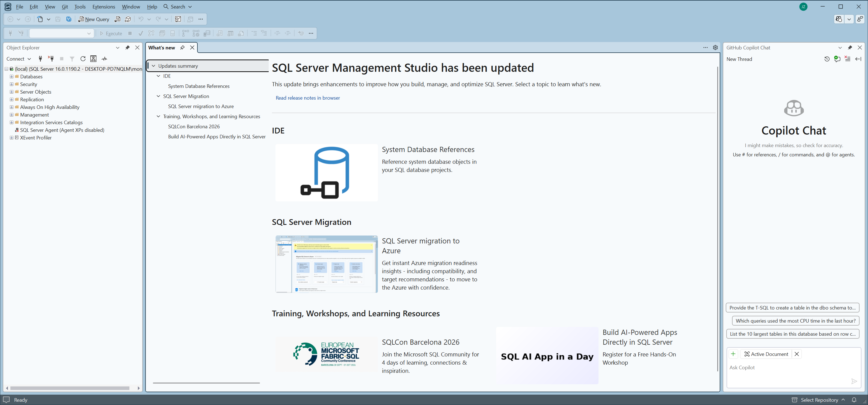Click the Disconnect plug icon in Object Explorer
Image resolution: width=868 pixels, height=405 pixels.
(51, 59)
